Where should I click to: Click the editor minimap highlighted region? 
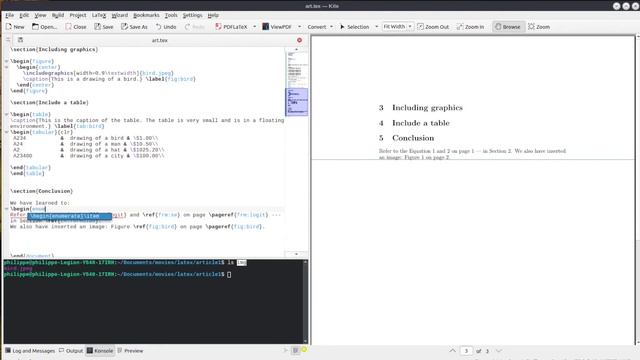[x=297, y=102]
